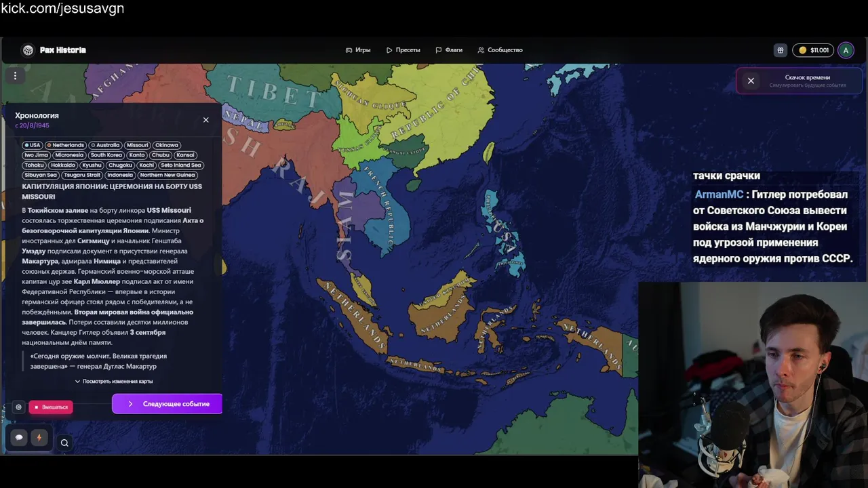Expand Посмотреть изменения карты

tap(114, 382)
